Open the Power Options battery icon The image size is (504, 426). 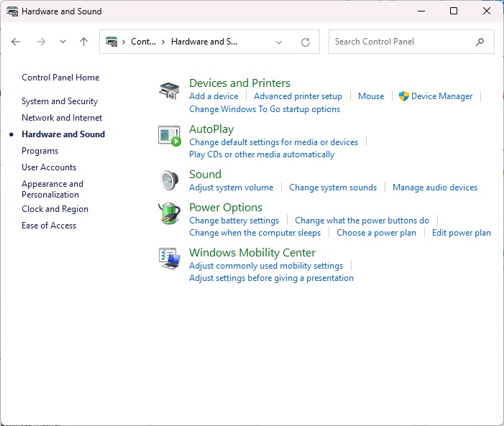(170, 213)
